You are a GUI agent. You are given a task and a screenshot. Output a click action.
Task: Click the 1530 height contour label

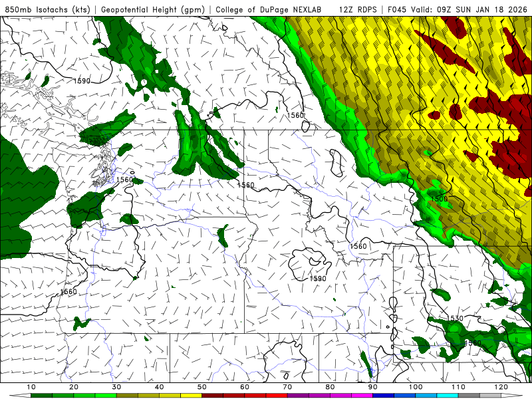[x=455, y=319]
